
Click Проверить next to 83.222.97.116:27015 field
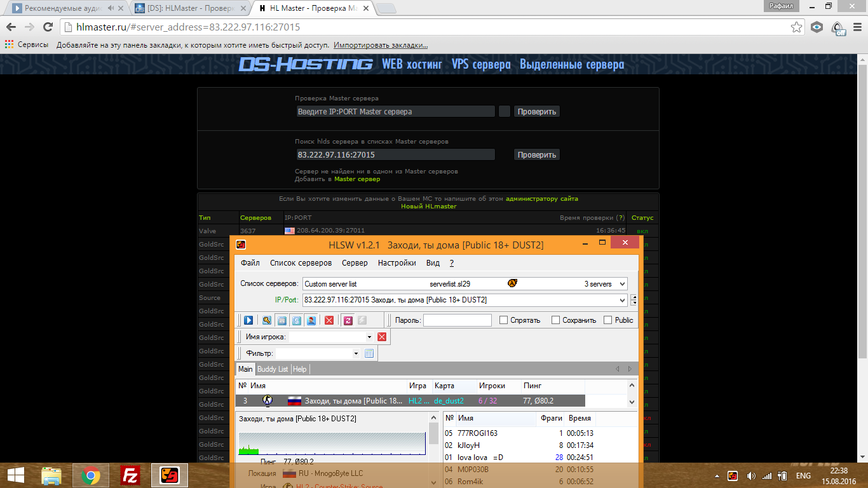point(537,154)
